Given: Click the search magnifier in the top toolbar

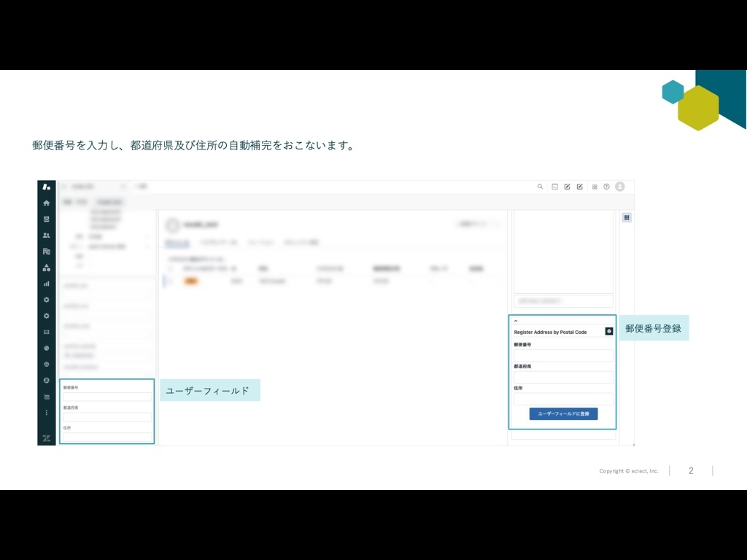Looking at the screenshot, I should tap(540, 187).
